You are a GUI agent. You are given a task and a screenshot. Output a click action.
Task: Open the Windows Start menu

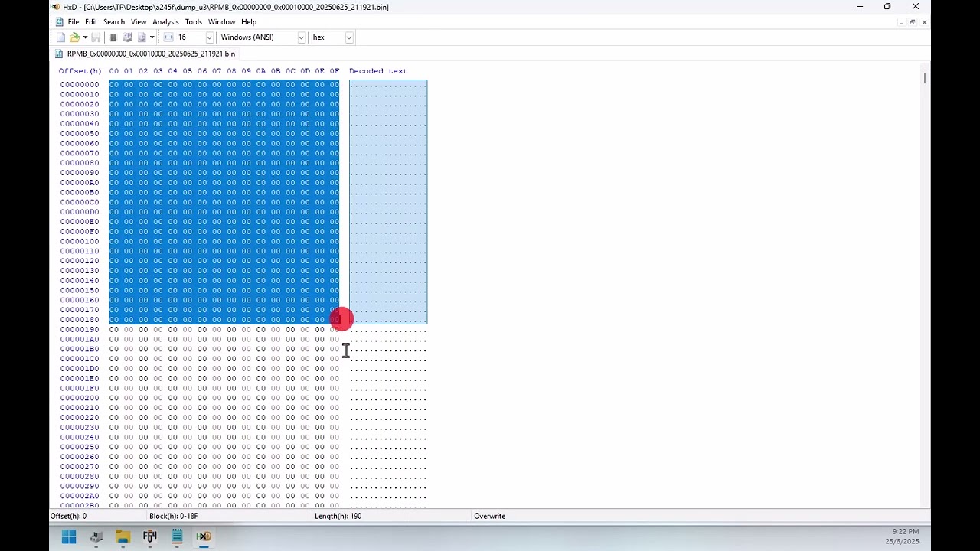[x=69, y=536]
